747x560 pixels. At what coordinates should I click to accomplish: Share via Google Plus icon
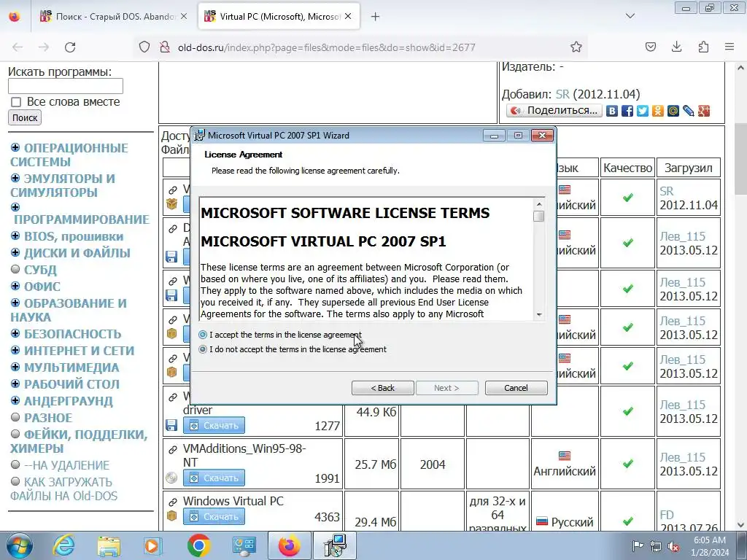coord(704,111)
